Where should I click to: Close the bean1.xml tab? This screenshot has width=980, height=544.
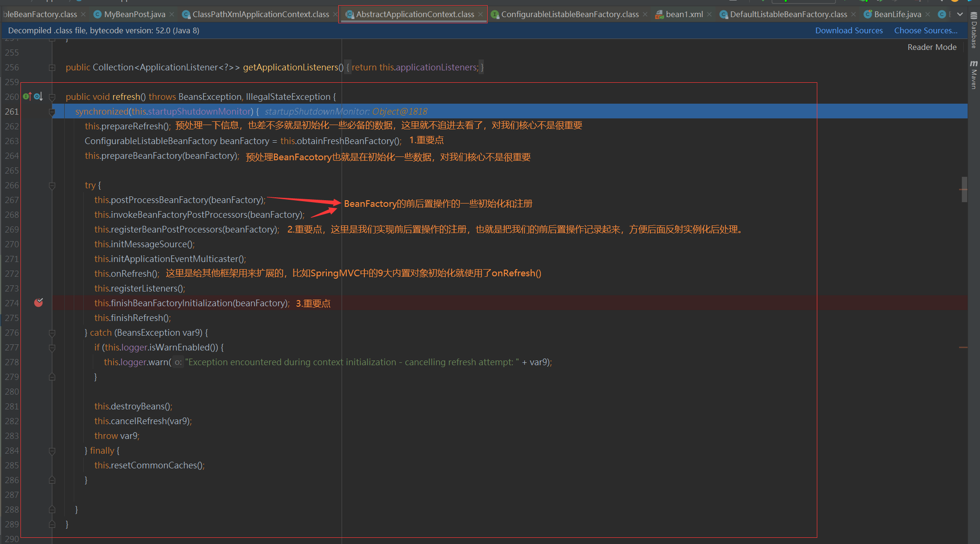point(709,14)
